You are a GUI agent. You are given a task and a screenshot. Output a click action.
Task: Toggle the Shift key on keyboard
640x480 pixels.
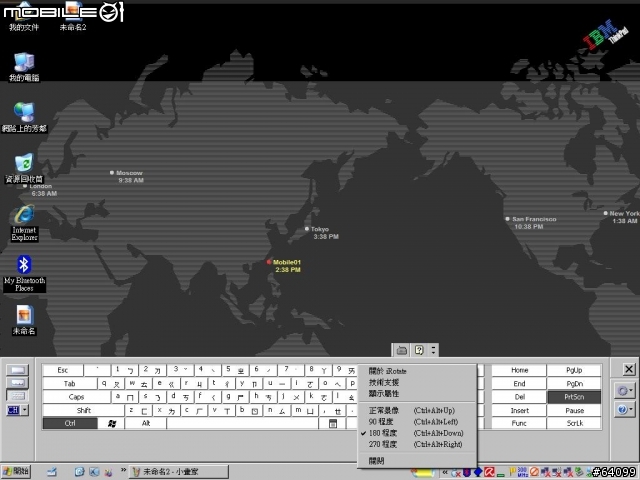pos(83,410)
